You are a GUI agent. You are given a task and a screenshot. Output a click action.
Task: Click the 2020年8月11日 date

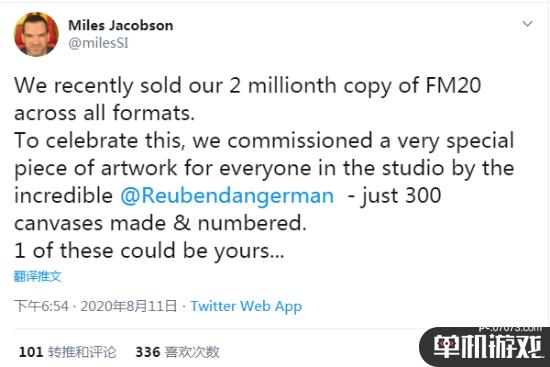click(128, 306)
